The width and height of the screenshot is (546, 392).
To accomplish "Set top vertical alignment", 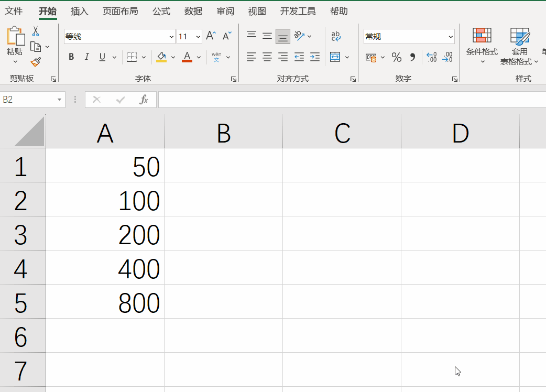I will [x=252, y=36].
